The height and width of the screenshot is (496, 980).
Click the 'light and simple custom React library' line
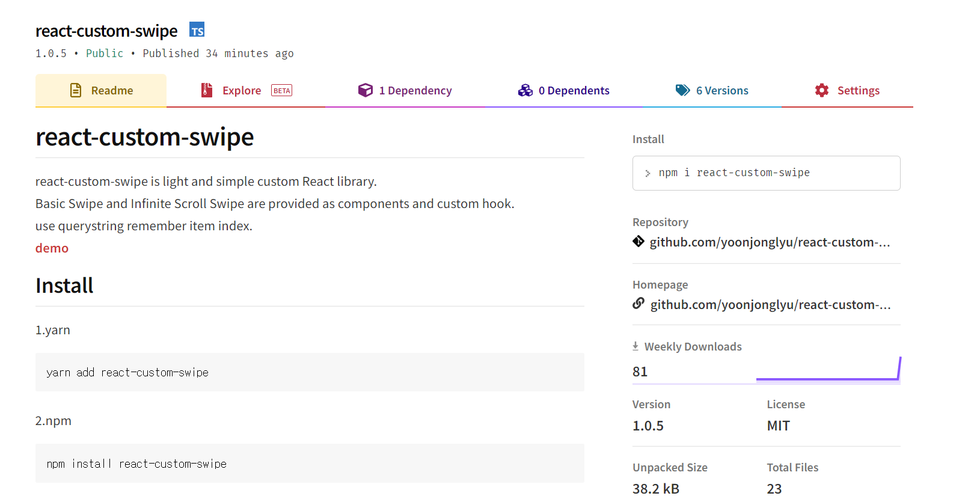(206, 182)
